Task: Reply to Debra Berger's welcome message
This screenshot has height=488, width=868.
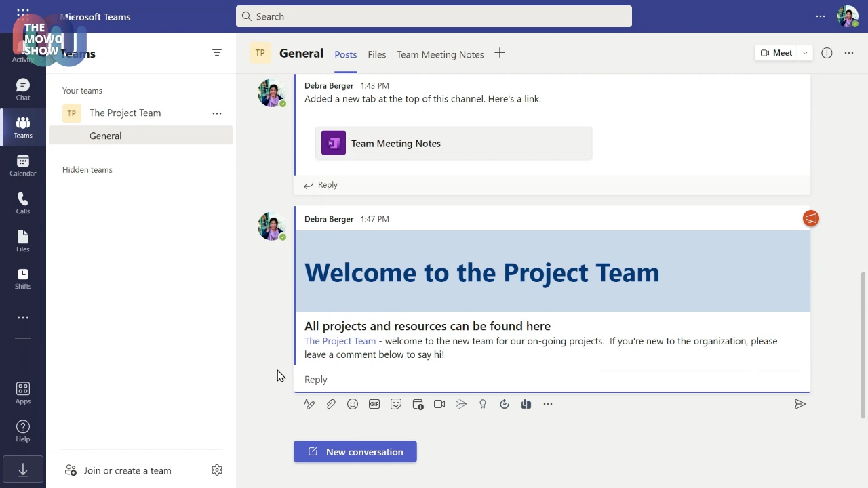Action: [x=315, y=379]
